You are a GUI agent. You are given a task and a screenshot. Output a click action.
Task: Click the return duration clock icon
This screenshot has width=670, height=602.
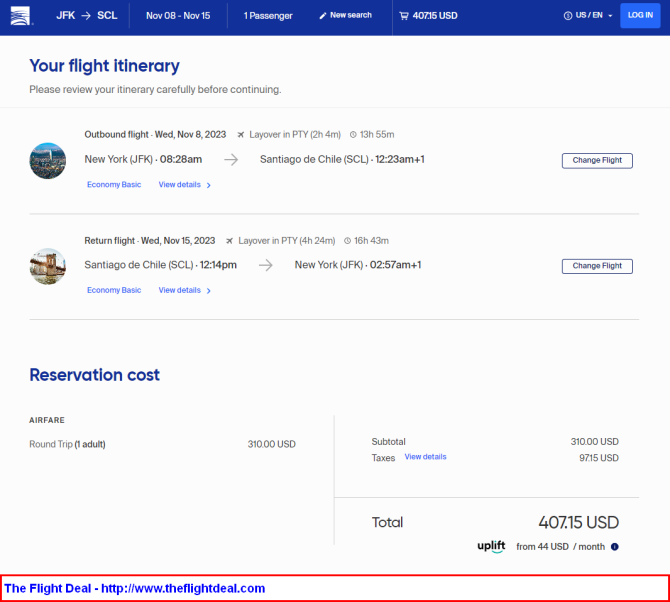347,241
